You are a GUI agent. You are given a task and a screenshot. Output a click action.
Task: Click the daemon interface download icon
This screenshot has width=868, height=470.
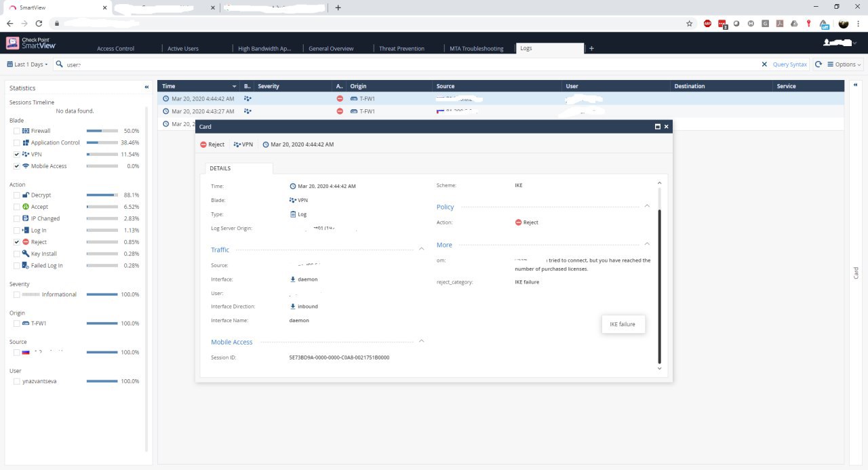293,279
